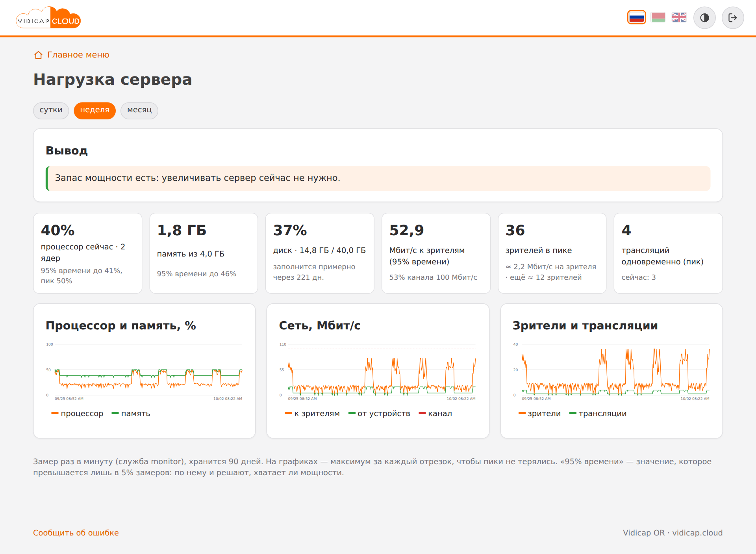This screenshot has height=554, width=756.
Task: Click 'заполнится примерно через 221 дн.' text
Action: (314, 272)
